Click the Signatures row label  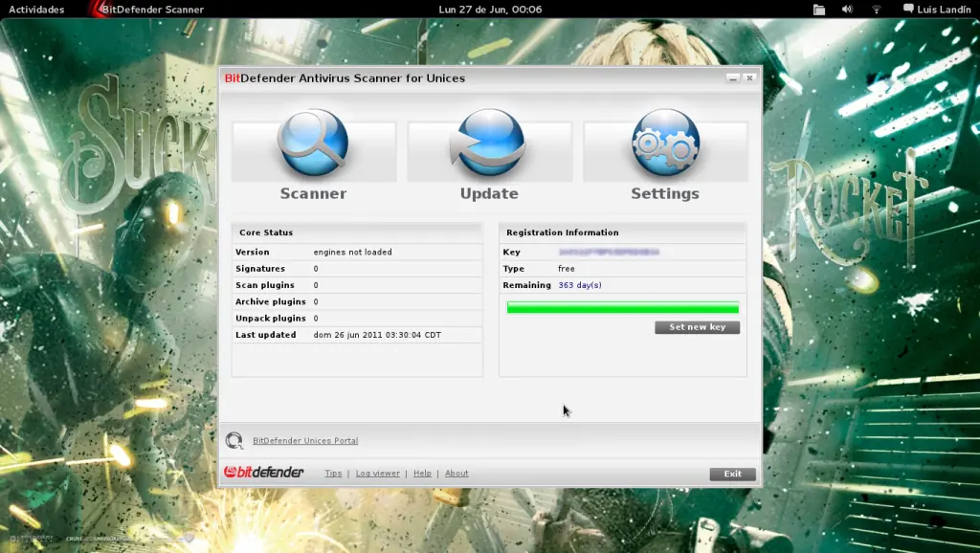pyautogui.click(x=260, y=269)
